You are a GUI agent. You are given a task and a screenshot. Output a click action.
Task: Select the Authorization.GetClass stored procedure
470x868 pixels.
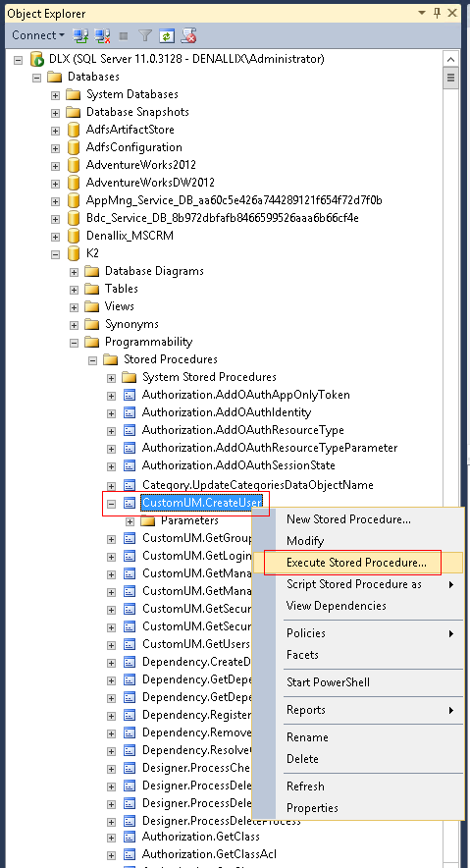pyautogui.click(x=201, y=837)
